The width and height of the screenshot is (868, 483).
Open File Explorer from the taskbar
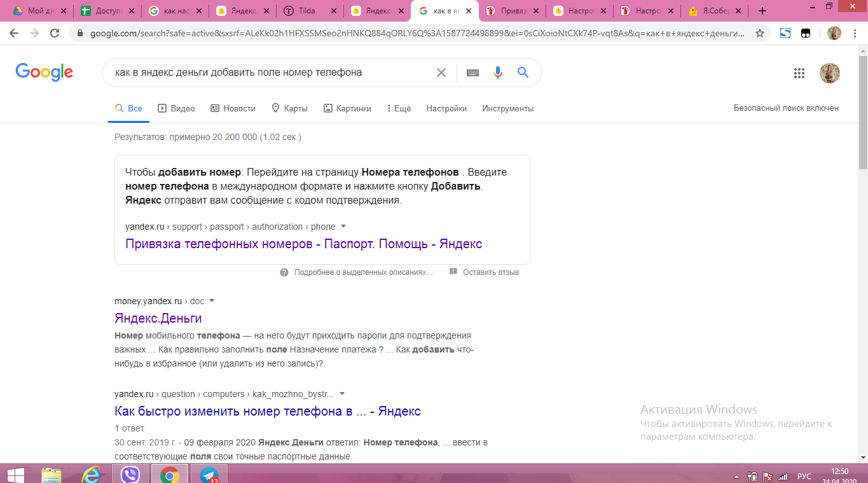click(52, 474)
